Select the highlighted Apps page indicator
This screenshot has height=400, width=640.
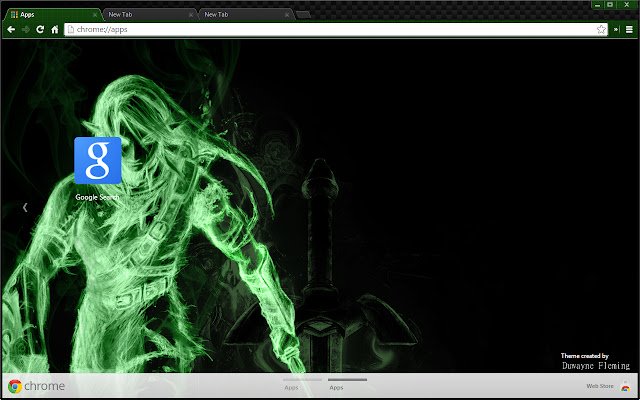(347, 384)
